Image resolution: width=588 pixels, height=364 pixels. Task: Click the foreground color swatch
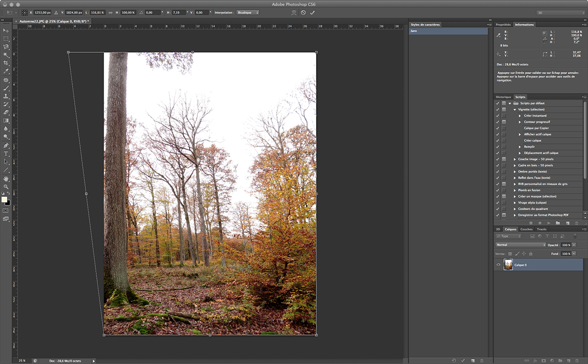[5, 199]
